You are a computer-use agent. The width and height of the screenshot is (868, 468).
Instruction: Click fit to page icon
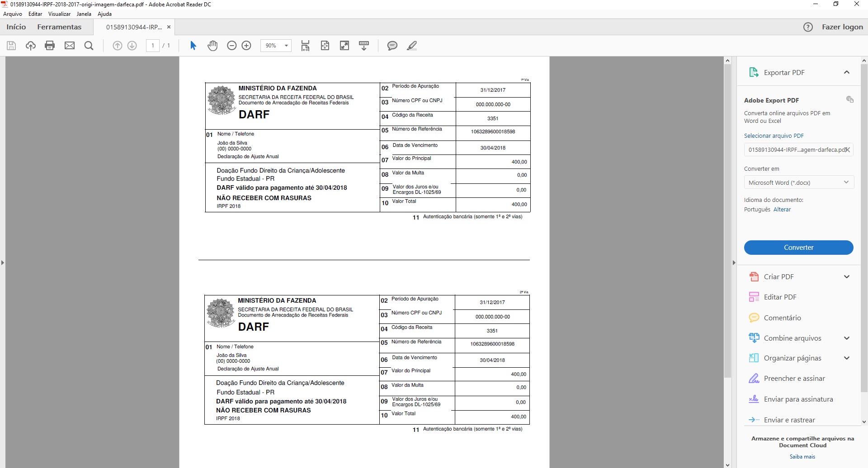325,46
